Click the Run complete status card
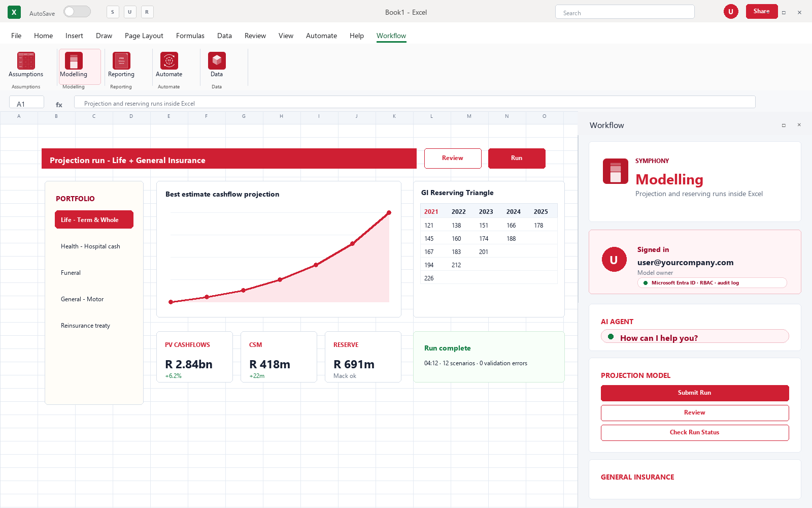This screenshot has height=508, width=812. pos(489,357)
